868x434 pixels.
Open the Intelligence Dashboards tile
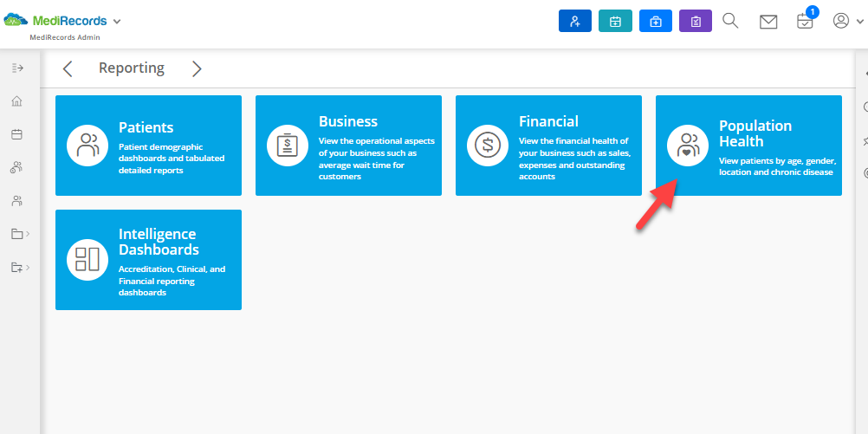(x=148, y=260)
